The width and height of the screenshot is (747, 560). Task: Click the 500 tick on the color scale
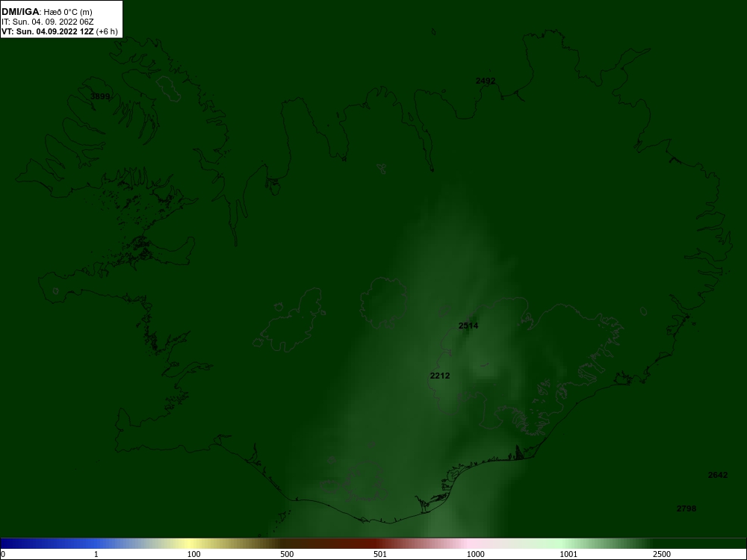(287, 554)
